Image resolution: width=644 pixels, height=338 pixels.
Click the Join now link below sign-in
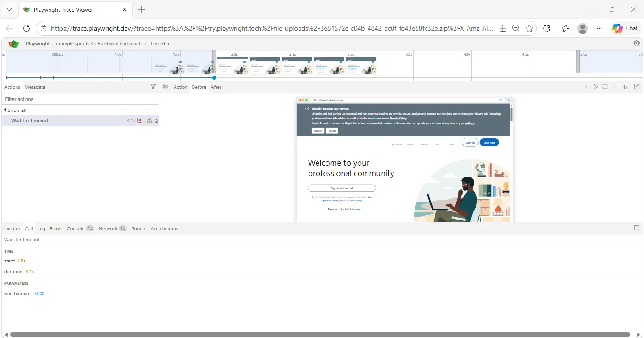click(355, 209)
